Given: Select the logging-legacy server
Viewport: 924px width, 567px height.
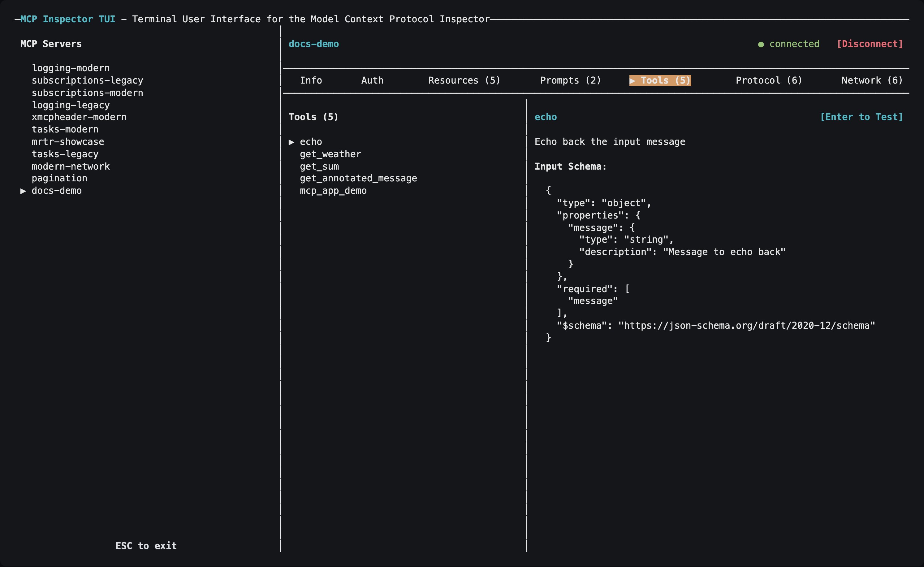Looking at the screenshot, I should pyautogui.click(x=71, y=105).
